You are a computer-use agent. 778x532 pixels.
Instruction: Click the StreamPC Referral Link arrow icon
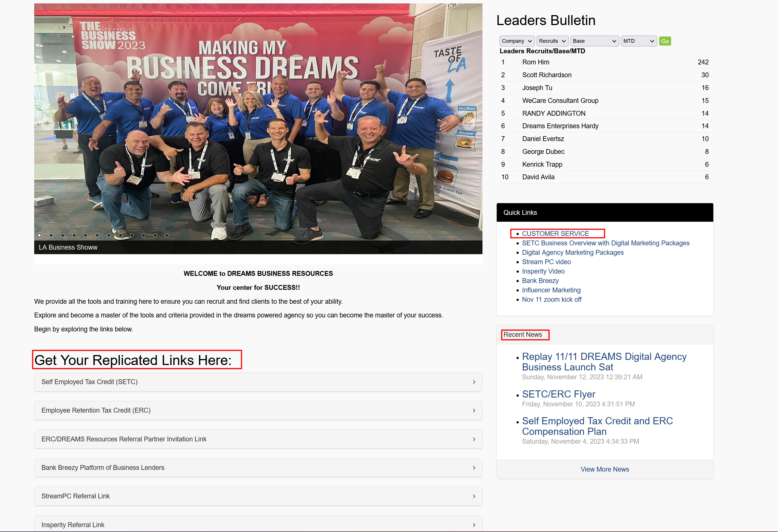[x=474, y=496]
